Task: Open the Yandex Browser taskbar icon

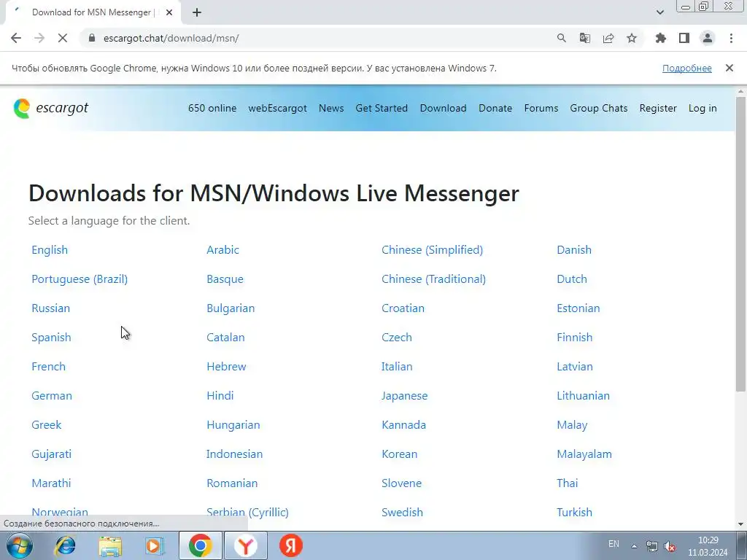Action: click(x=245, y=545)
